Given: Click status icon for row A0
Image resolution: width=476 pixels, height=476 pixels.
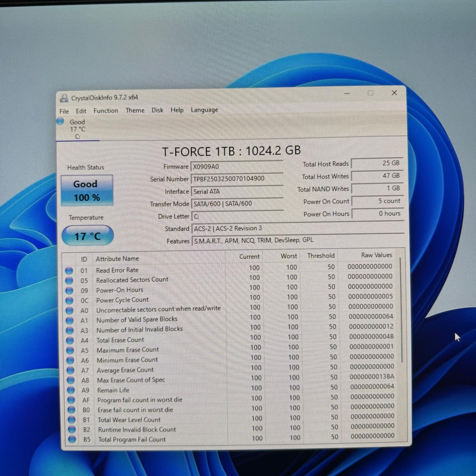Looking at the screenshot, I should tap(69, 311).
